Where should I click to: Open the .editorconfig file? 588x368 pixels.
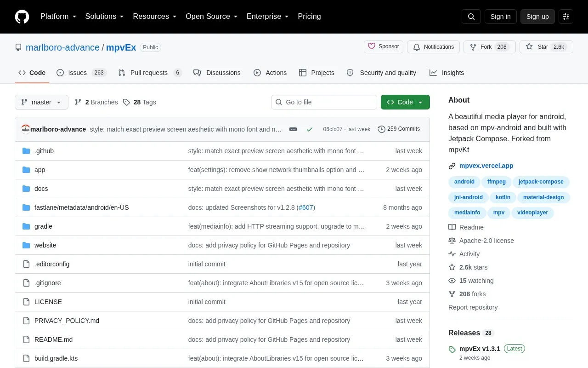tap(52, 264)
